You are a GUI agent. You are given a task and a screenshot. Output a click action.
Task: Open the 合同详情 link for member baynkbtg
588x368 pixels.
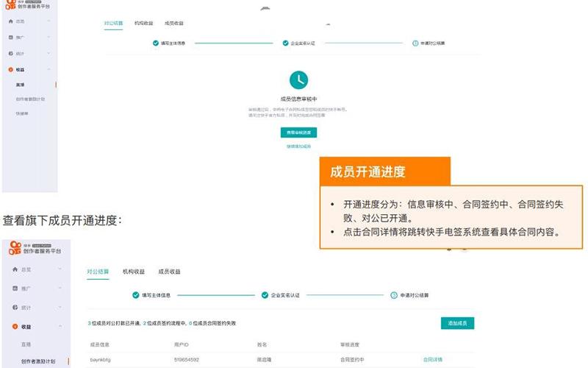tap(433, 359)
